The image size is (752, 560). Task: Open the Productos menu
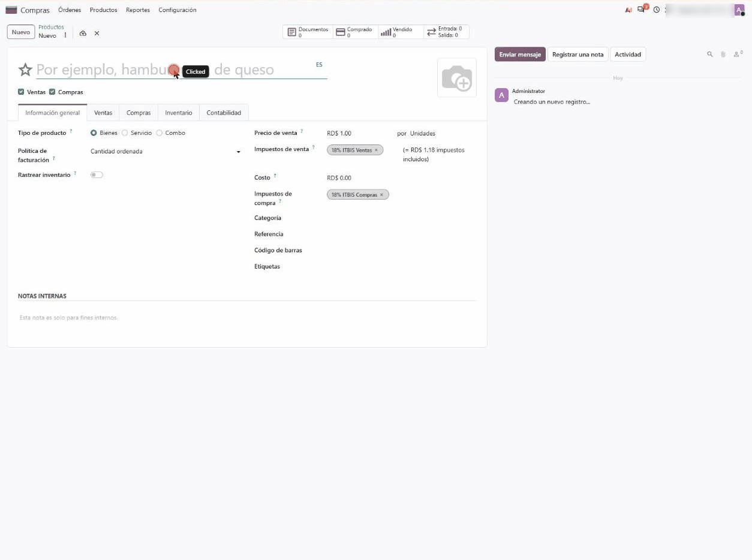coord(104,10)
